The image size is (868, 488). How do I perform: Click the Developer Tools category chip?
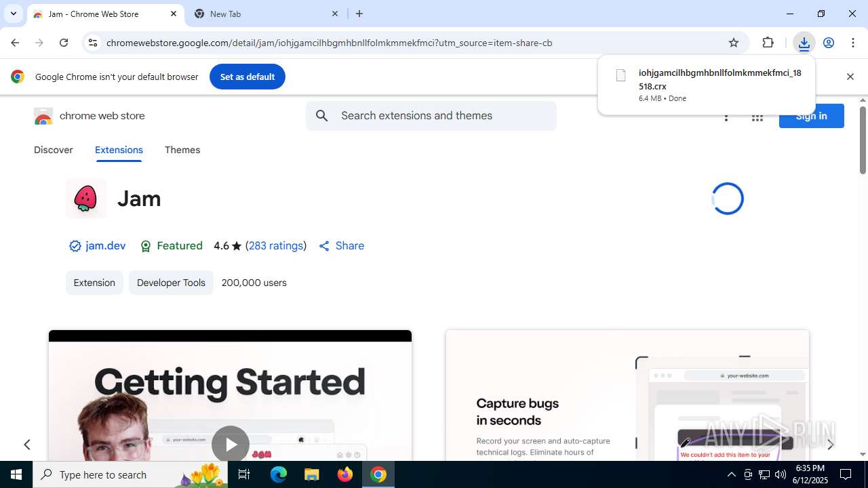171,283
